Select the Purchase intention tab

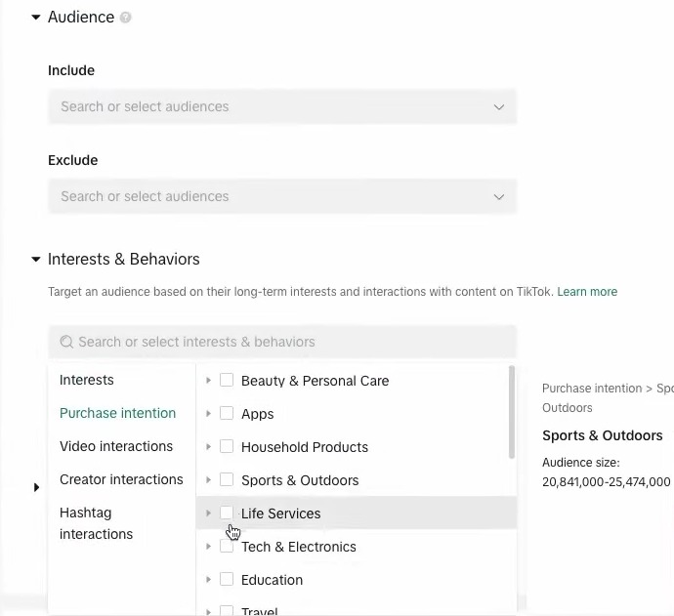[118, 413]
